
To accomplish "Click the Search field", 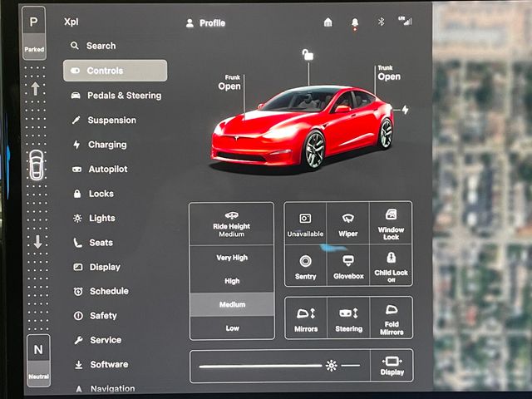I will point(93,46).
